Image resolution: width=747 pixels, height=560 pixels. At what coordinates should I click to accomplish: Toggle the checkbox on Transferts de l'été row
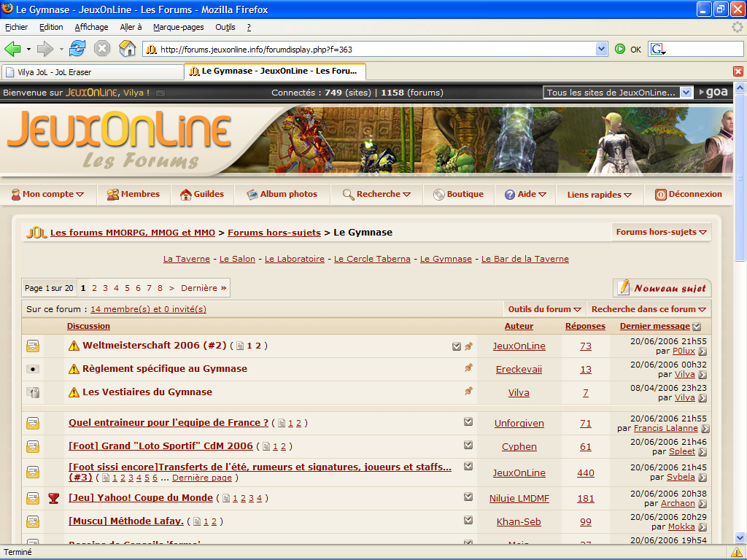pos(468,466)
